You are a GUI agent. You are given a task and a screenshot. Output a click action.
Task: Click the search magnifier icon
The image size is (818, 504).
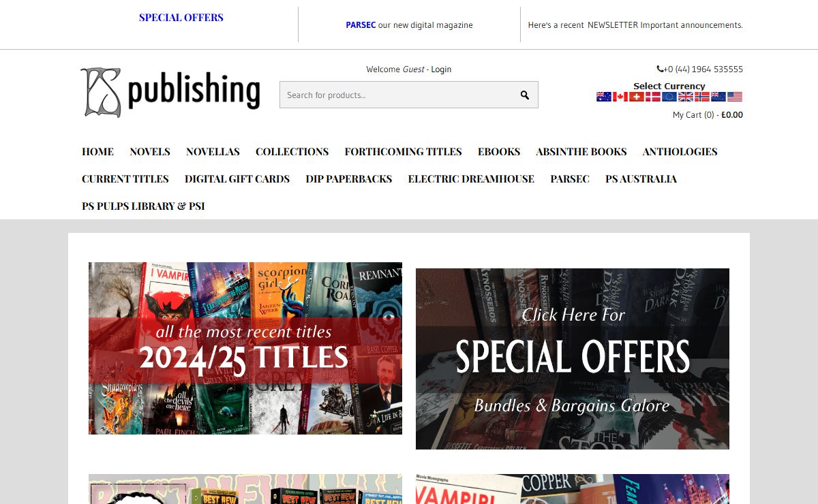(x=525, y=95)
